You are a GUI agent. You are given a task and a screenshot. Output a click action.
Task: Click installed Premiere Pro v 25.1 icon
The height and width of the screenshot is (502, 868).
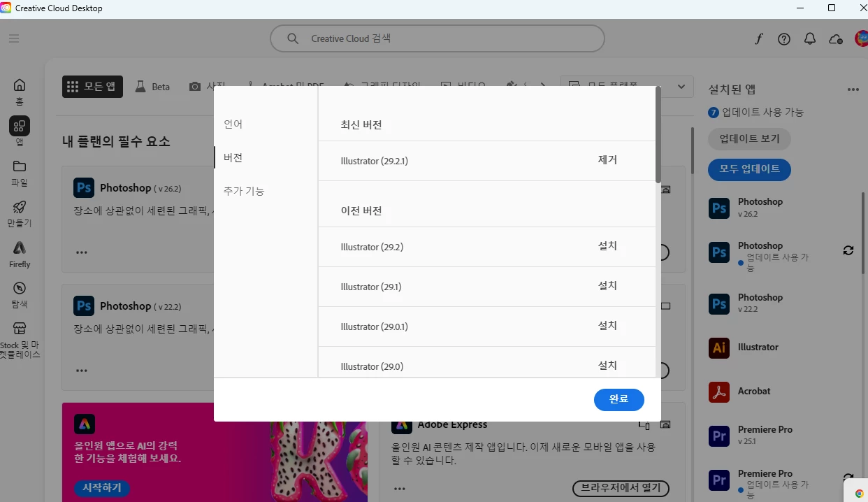tap(719, 436)
